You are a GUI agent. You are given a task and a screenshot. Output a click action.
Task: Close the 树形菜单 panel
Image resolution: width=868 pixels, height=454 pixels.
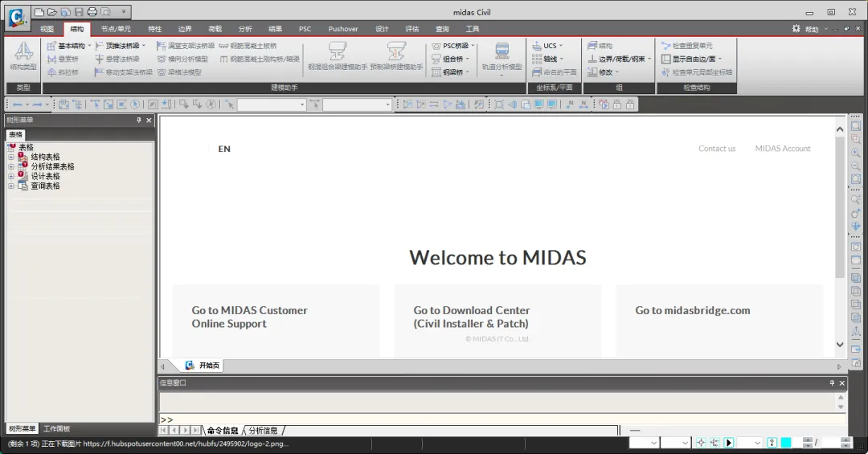coord(149,120)
